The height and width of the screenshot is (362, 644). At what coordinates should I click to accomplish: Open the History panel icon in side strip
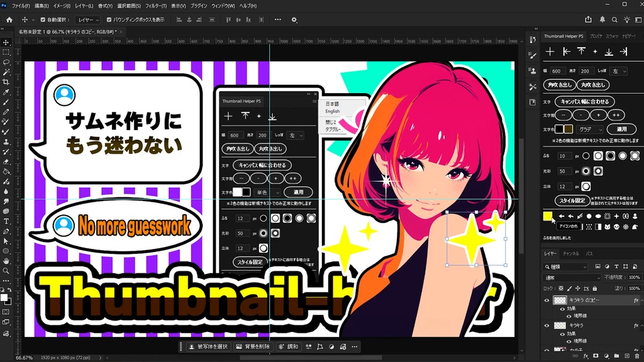(x=532, y=40)
